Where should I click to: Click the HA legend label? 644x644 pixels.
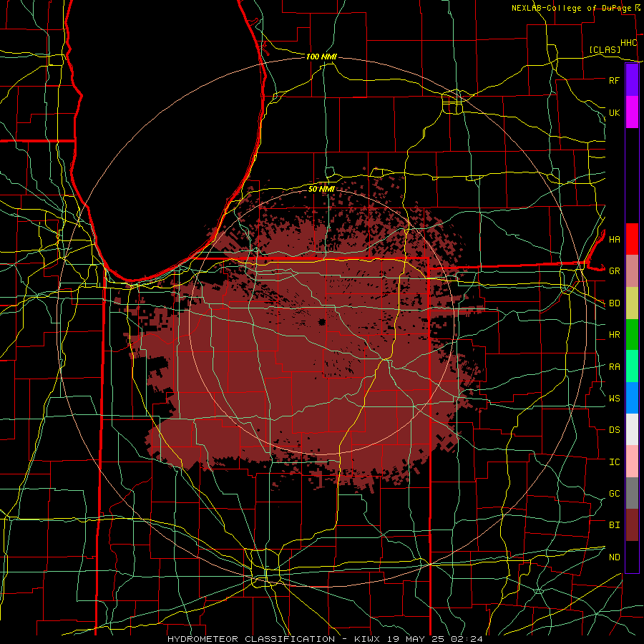click(614, 239)
